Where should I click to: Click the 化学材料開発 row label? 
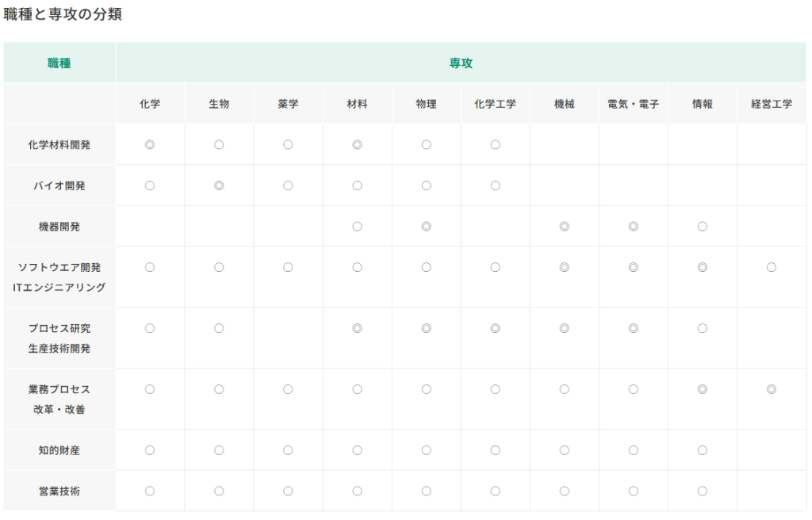click(59, 145)
